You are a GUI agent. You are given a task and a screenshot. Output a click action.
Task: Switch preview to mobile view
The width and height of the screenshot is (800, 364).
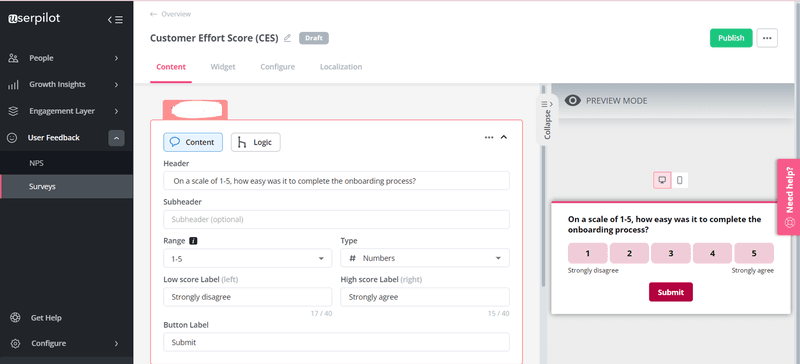[680, 180]
